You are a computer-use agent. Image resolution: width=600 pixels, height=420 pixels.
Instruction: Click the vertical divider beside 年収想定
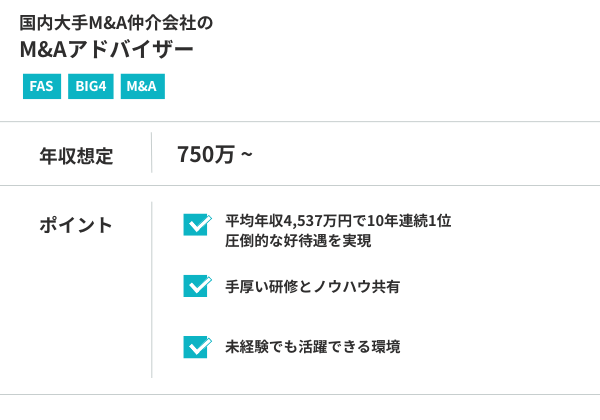pos(152,154)
